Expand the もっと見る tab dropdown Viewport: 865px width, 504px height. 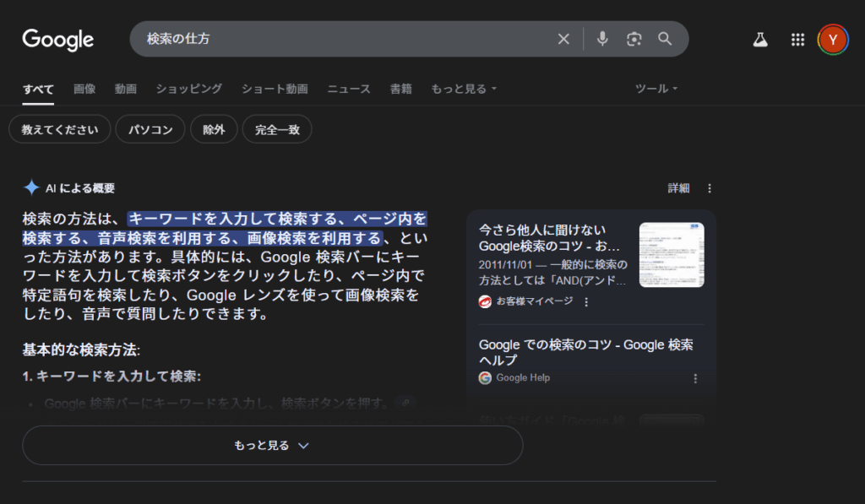point(464,89)
